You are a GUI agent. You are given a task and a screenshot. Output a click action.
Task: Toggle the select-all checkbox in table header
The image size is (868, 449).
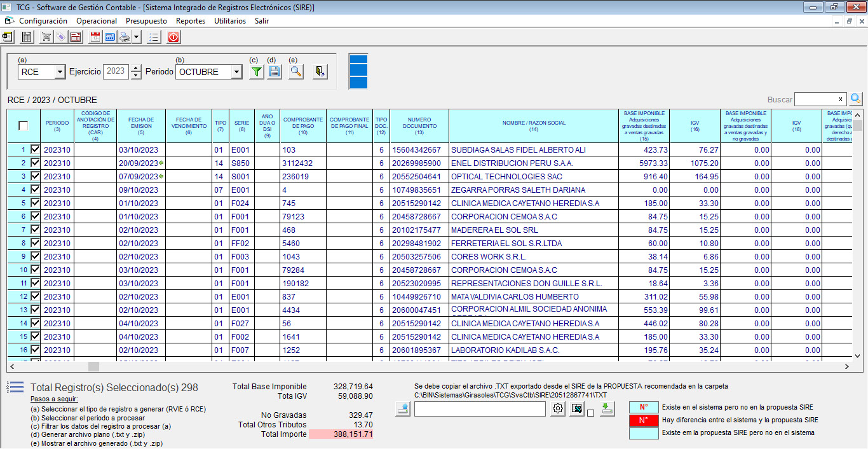click(24, 126)
